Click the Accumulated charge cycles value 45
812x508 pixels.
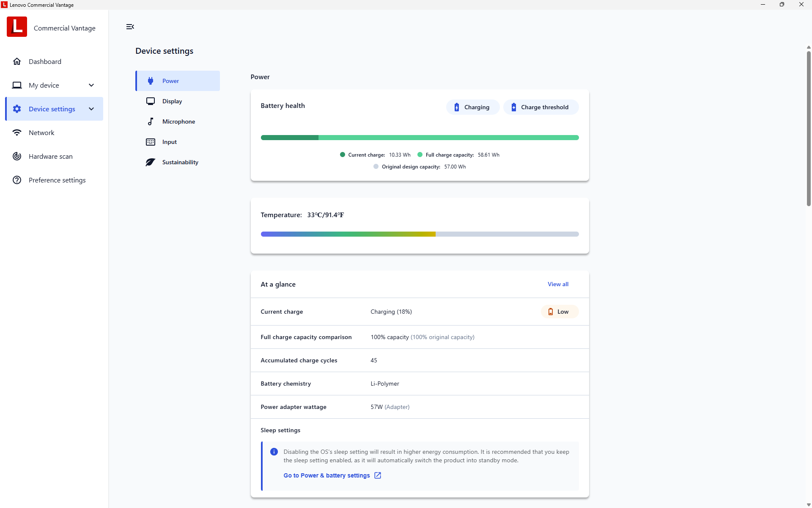374,360
